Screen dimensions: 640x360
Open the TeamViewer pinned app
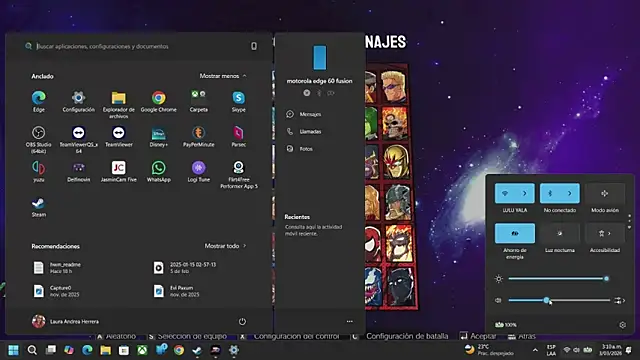pyautogui.click(x=118, y=136)
